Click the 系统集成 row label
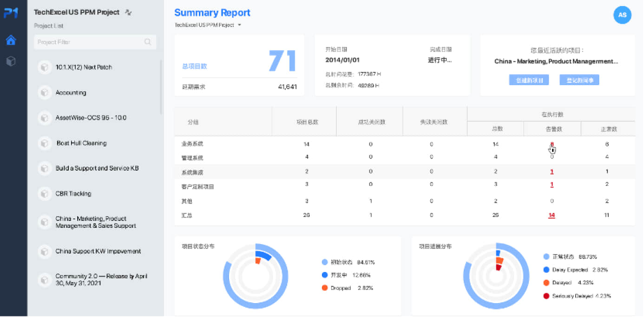This screenshot has width=644, height=317. pos(192,172)
